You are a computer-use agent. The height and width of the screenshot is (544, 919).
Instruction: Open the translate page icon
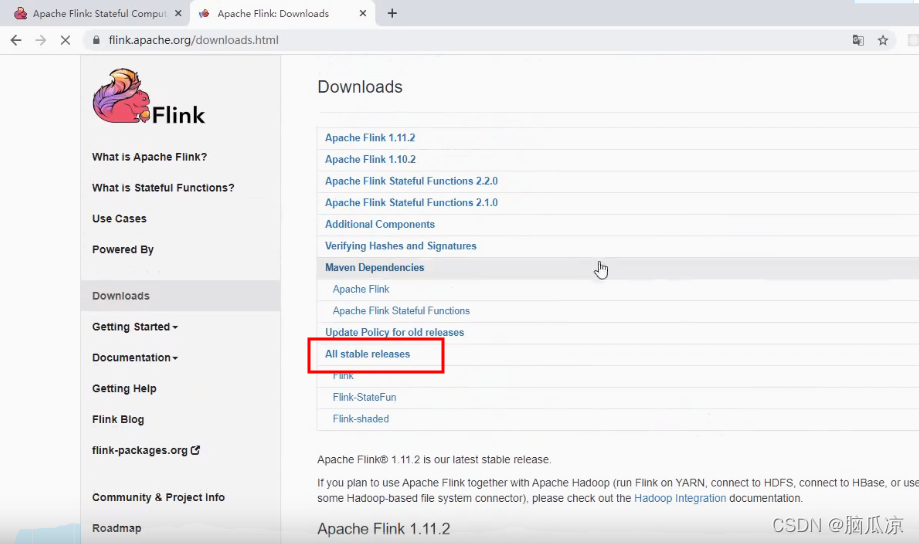click(858, 40)
